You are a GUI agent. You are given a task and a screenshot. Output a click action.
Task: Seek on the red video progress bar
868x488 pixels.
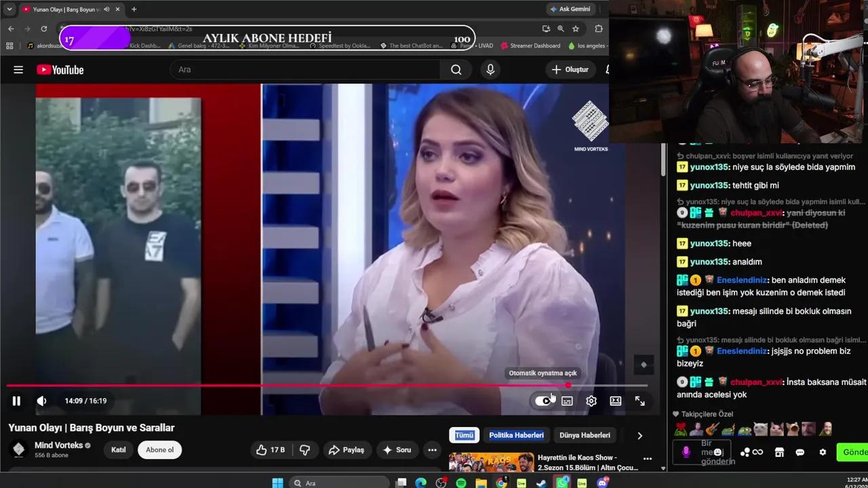pos(327,386)
